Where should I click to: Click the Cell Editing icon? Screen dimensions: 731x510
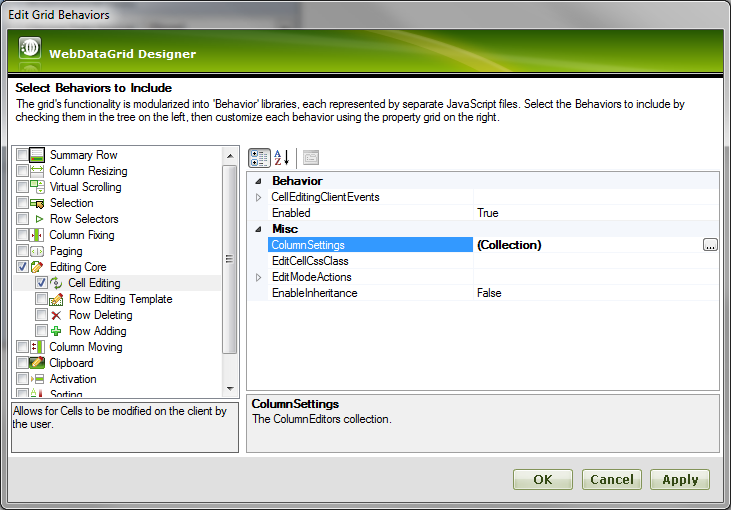tap(56, 283)
